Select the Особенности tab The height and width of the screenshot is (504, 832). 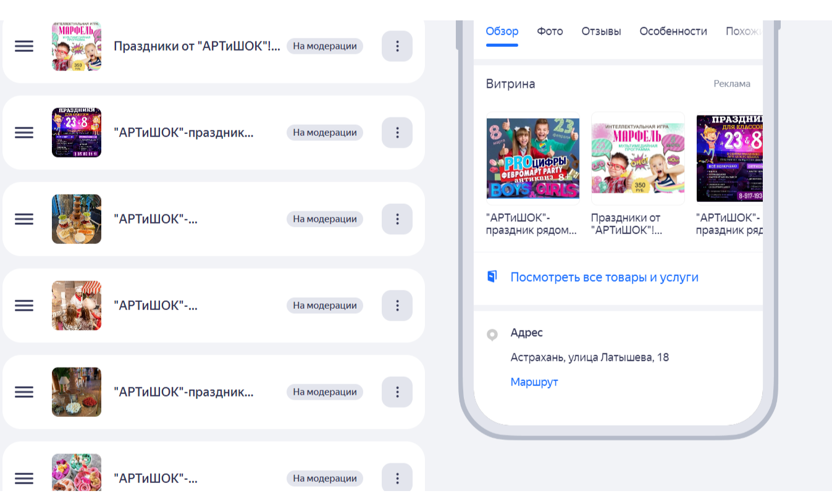[x=673, y=31]
